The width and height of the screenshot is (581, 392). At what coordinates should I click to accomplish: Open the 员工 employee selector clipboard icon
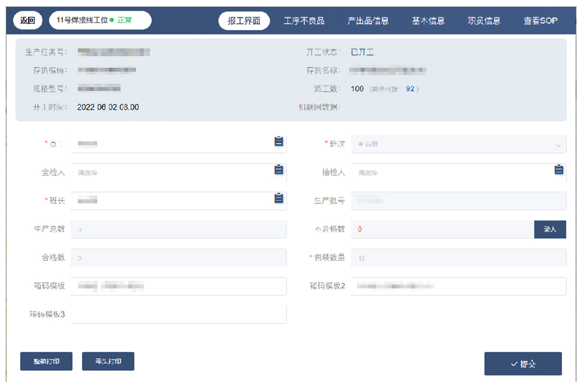click(278, 143)
